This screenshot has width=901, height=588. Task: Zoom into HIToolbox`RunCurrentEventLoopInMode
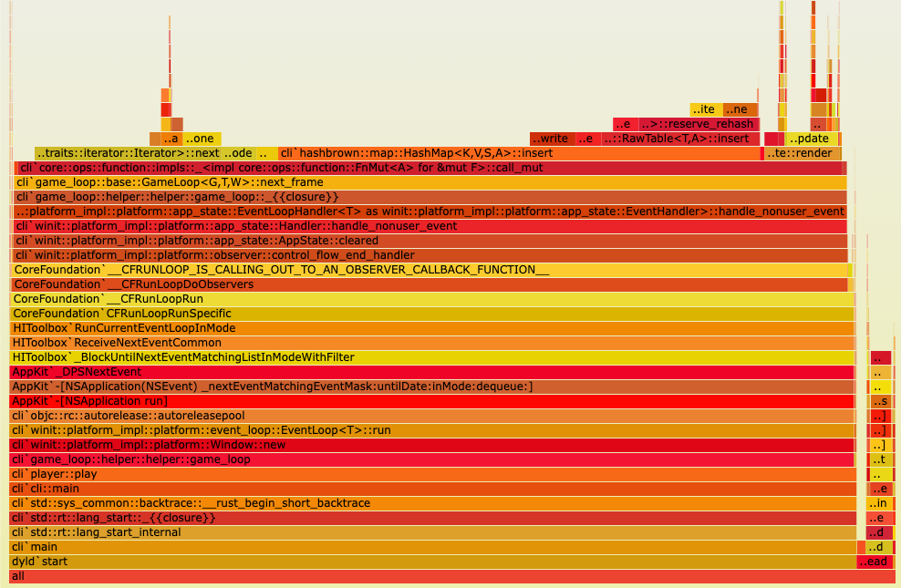[x=429, y=327]
